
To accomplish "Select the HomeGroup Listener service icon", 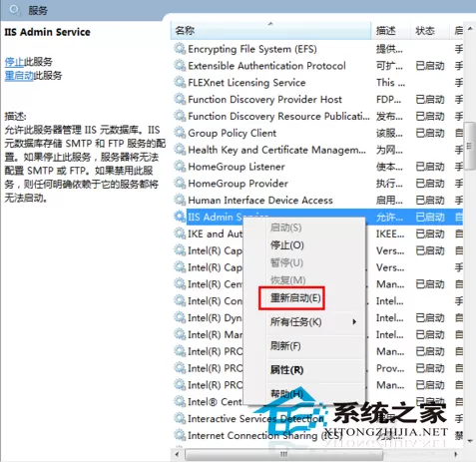I will click(180, 167).
